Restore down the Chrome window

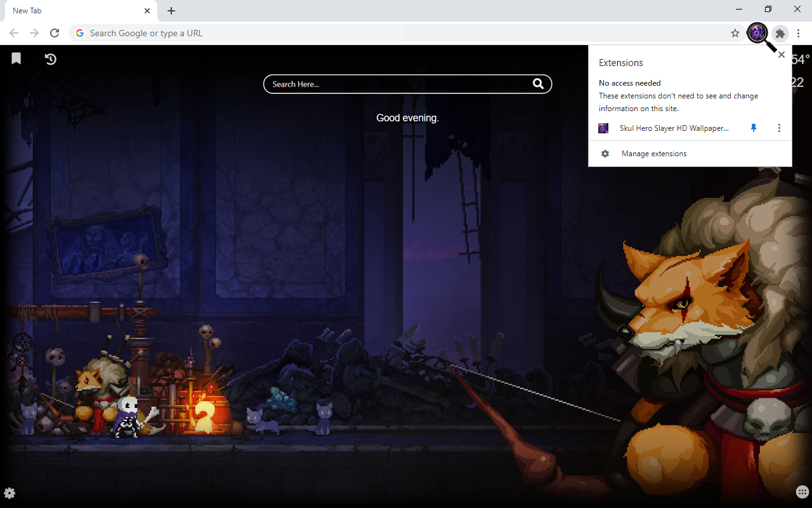pos(768,10)
